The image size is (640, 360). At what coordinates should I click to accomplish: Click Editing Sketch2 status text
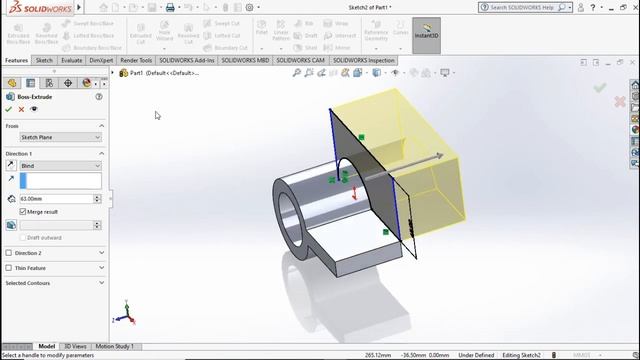[x=521, y=355]
